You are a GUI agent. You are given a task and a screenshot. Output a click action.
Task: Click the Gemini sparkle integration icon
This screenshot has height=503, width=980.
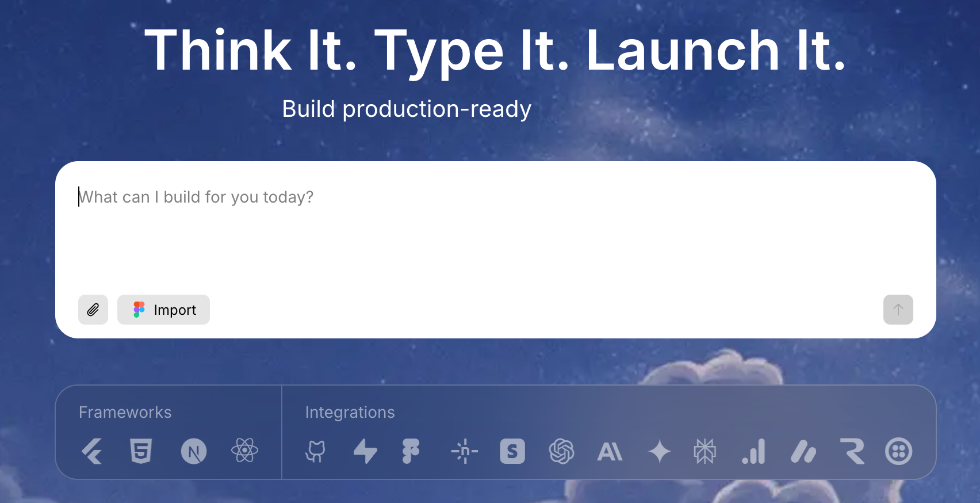659,451
